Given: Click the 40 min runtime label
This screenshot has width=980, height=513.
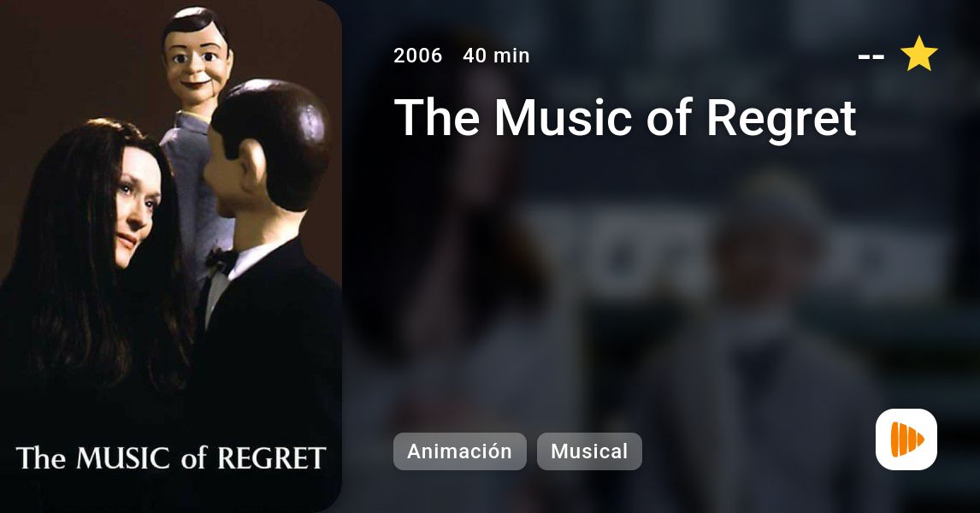Looking at the screenshot, I should pyautogui.click(x=496, y=56).
